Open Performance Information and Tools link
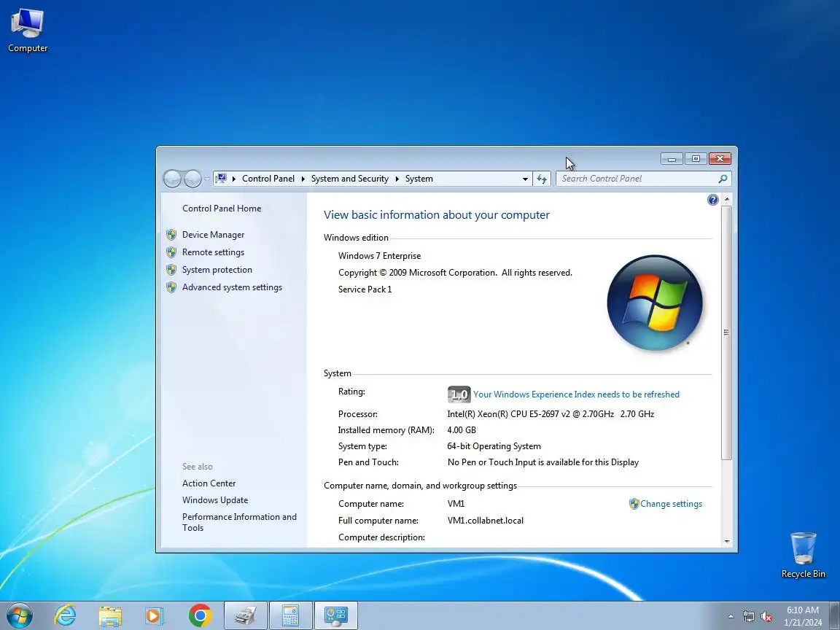 [x=239, y=522]
